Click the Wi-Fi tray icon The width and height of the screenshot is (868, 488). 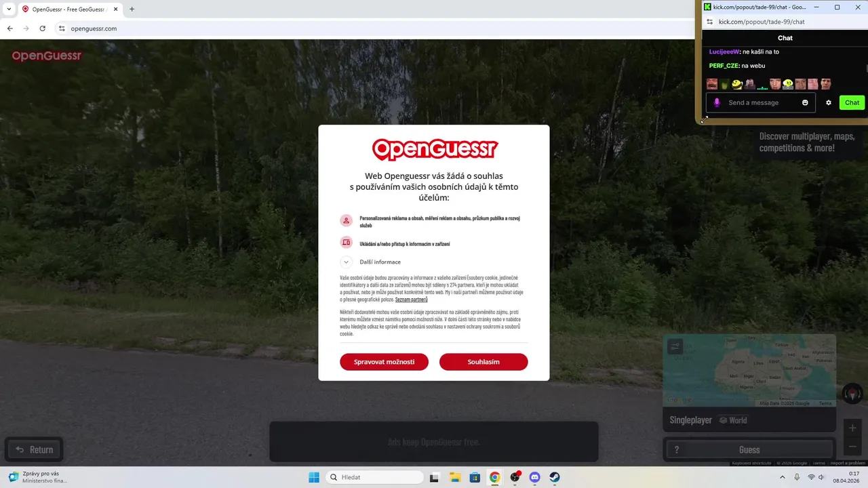811,477
